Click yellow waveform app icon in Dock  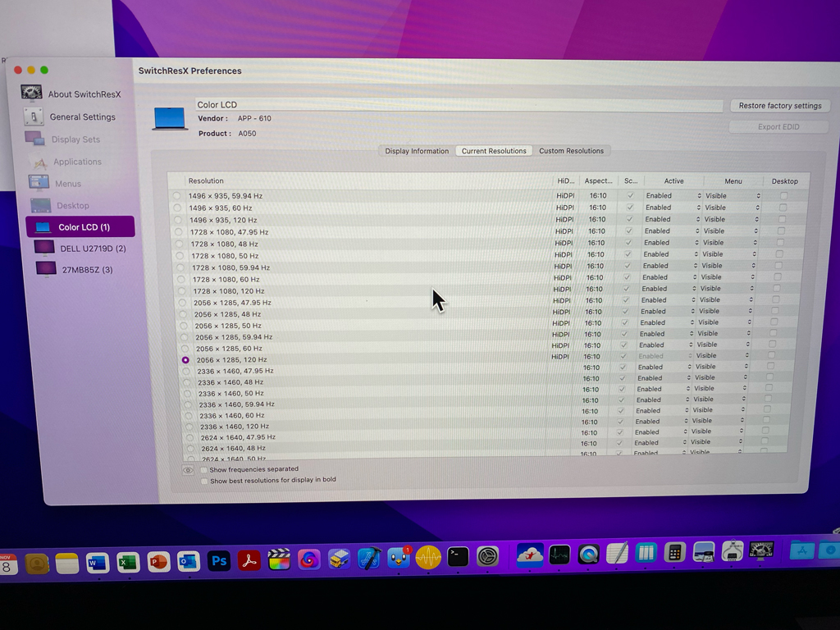pyautogui.click(x=428, y=557)
